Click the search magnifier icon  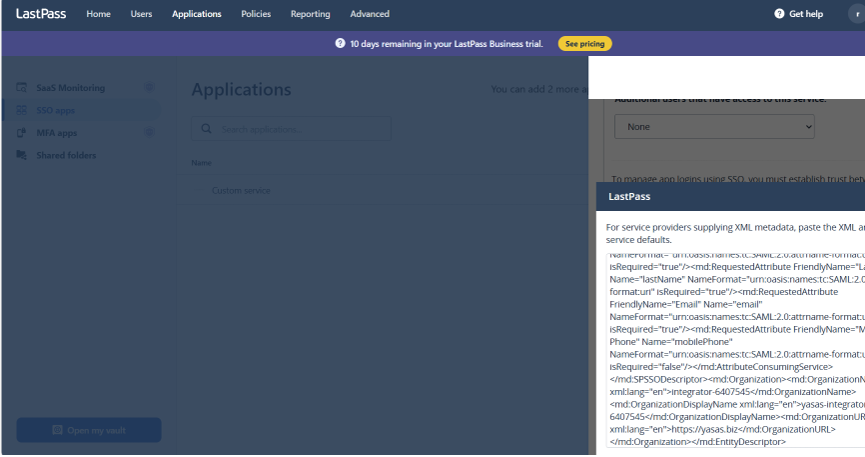point(207,129)
